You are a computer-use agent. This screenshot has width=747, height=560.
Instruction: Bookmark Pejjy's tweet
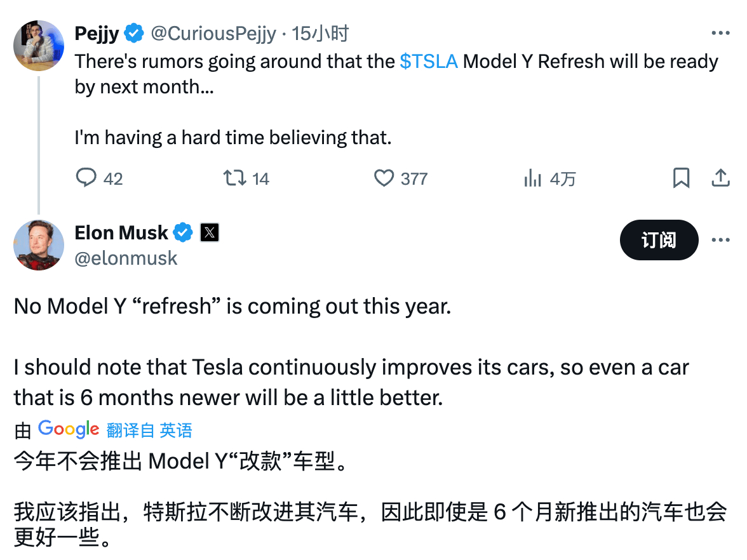point(681,178)
